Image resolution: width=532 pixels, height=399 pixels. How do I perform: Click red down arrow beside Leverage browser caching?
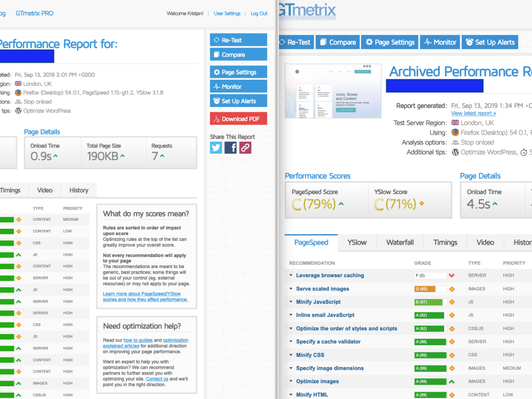[x=452, y=276]
